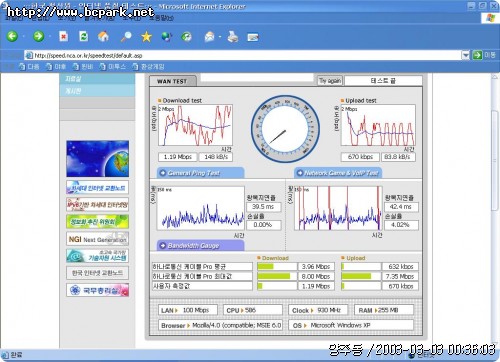This screenshot has height=362, width=500.
Task: Click the LAN 100 Mbps info box
Action: [188, 310]
